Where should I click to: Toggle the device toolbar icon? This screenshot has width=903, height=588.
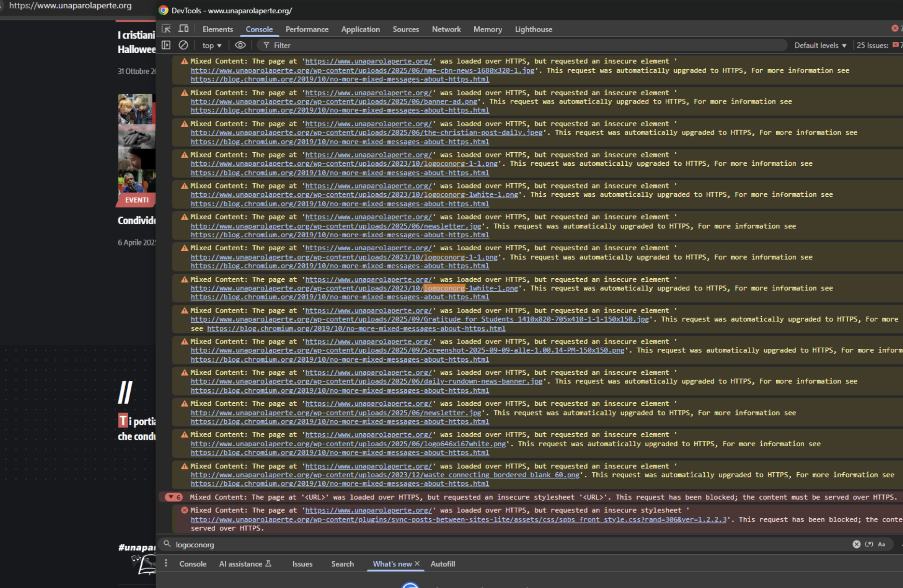point(183,29)
